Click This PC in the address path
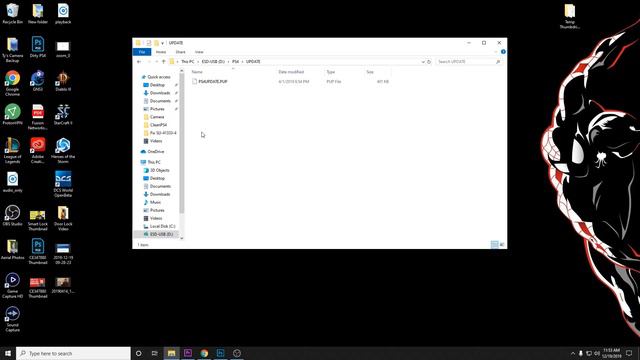 [188, 62]
